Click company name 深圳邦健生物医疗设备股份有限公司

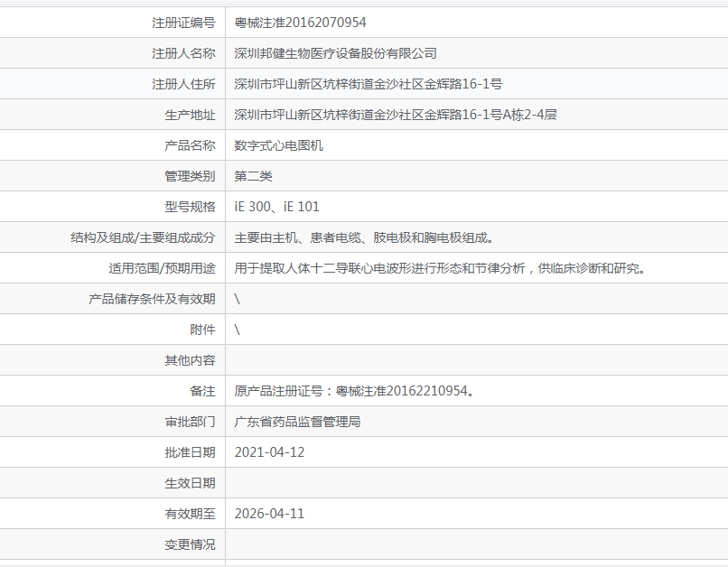pos(335,53)
